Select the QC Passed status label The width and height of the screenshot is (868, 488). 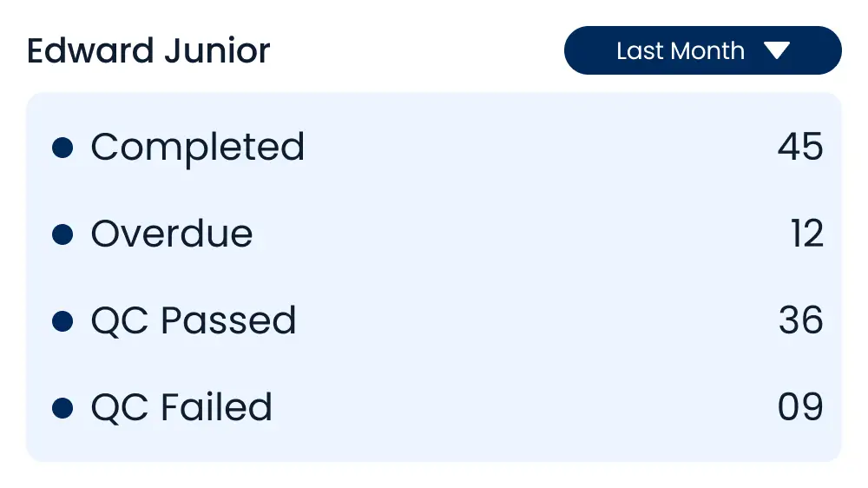[x=194, y=321]
